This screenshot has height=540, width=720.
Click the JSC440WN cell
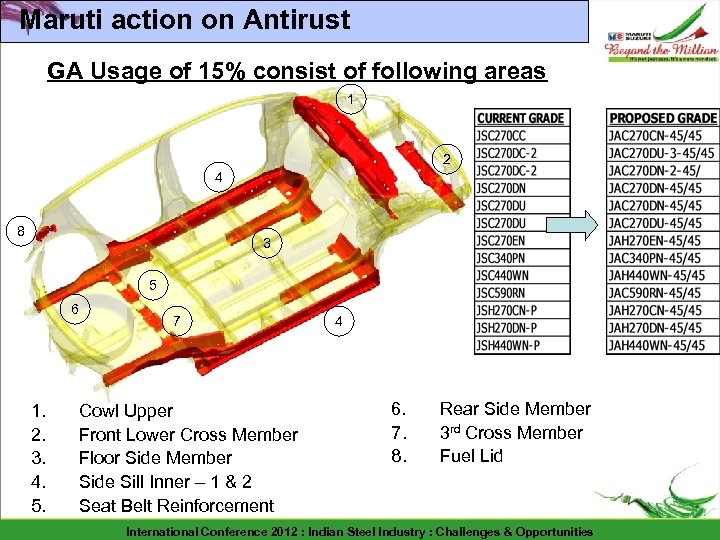click(x=522, y=276)
